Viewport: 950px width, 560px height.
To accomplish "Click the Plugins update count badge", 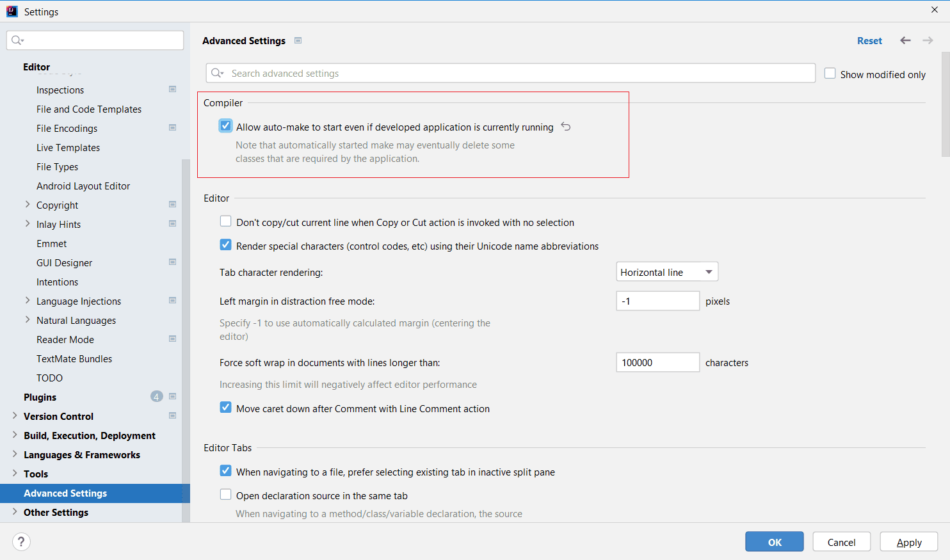I will point(156,397).
